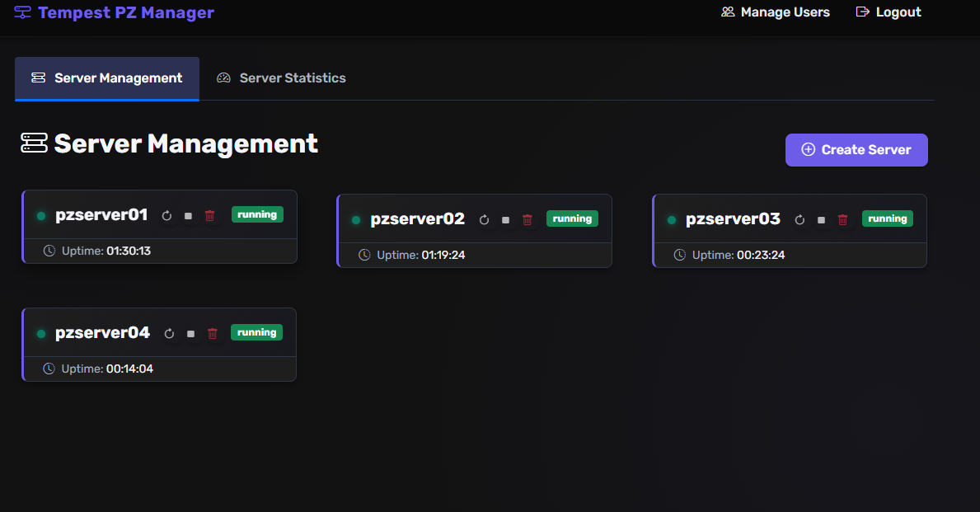Click the clock icon beside pzserver02 uptime
Screen dimensions: 980x512
click(x=364, y=255)
